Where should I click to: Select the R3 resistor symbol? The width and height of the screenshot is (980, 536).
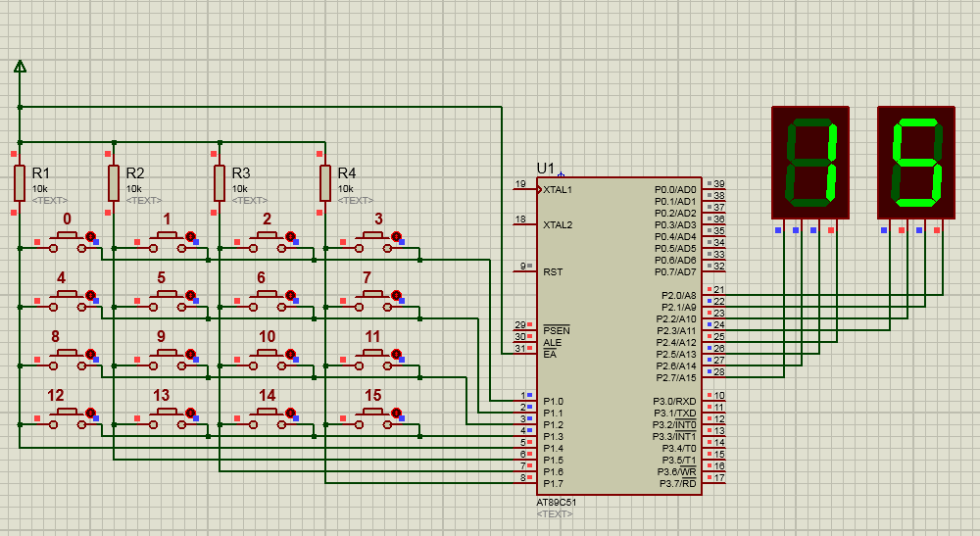pyautogui.click(x=219, y=183)
